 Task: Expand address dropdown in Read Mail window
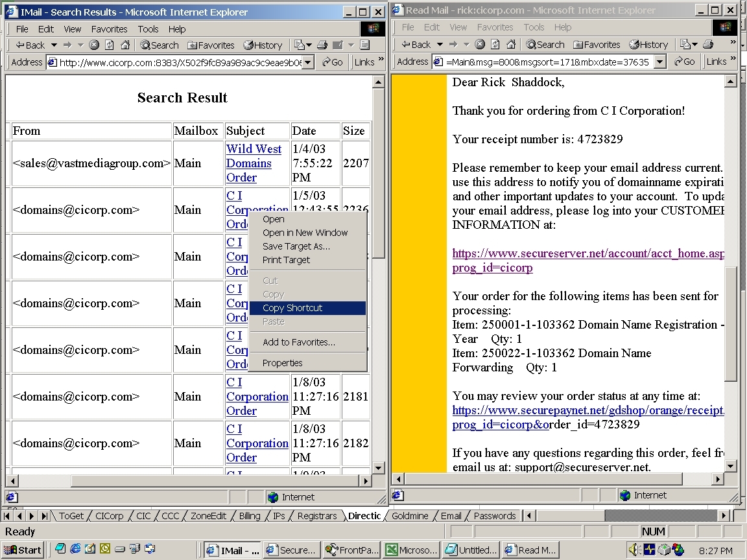point(660,62)
